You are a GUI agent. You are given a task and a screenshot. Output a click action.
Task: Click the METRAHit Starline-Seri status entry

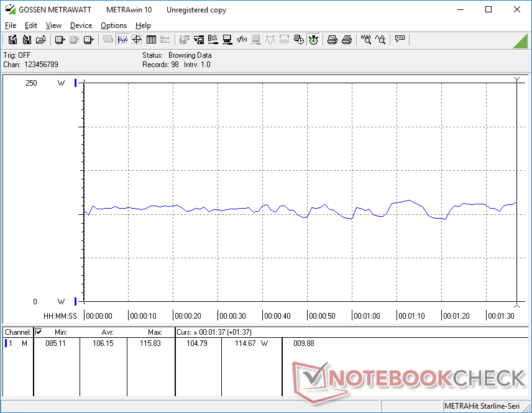482,406
